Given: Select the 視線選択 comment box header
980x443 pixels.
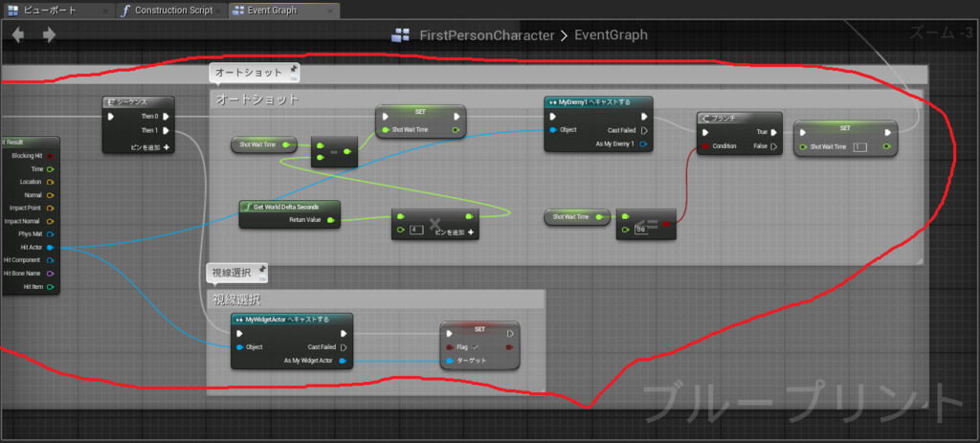Looking at the screenshot, I should tap(376, 299).
